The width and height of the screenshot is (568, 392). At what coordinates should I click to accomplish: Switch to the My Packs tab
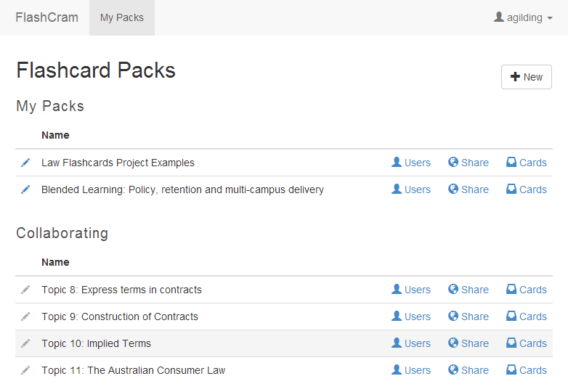point(122,17)
